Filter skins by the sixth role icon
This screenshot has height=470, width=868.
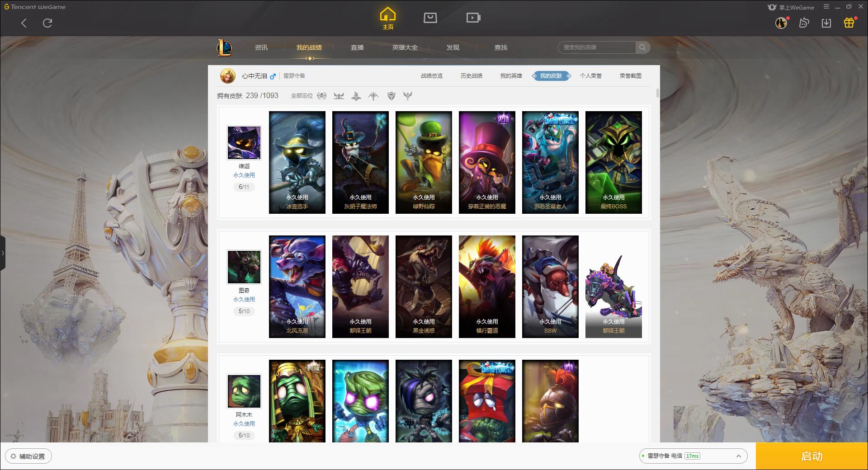point(408,96)
